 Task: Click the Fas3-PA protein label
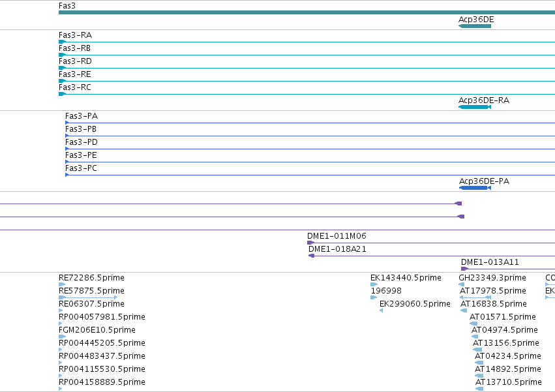pos(82,116)
